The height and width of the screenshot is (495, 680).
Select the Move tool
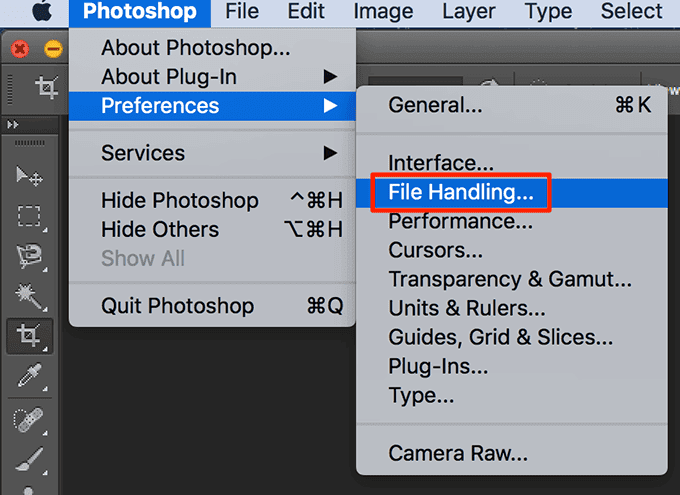coord(29,176)
